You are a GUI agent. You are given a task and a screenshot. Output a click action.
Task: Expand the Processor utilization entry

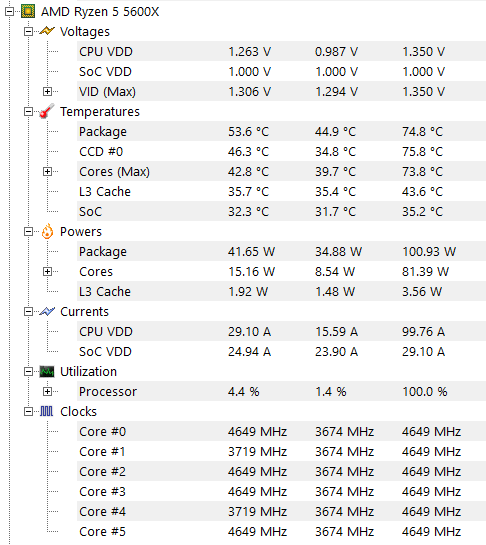(47, 391)
